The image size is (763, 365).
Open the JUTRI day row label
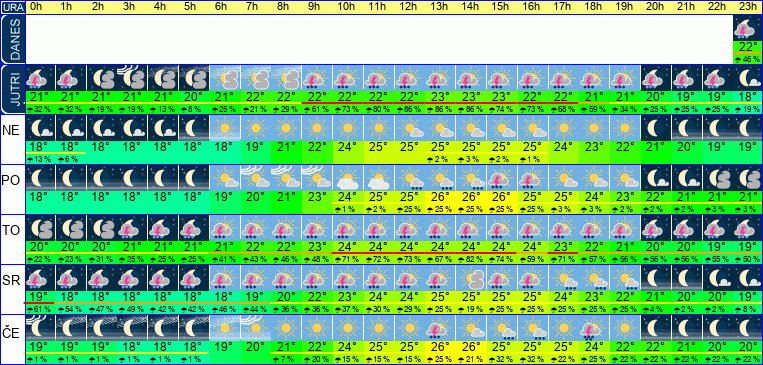[12, 89]
